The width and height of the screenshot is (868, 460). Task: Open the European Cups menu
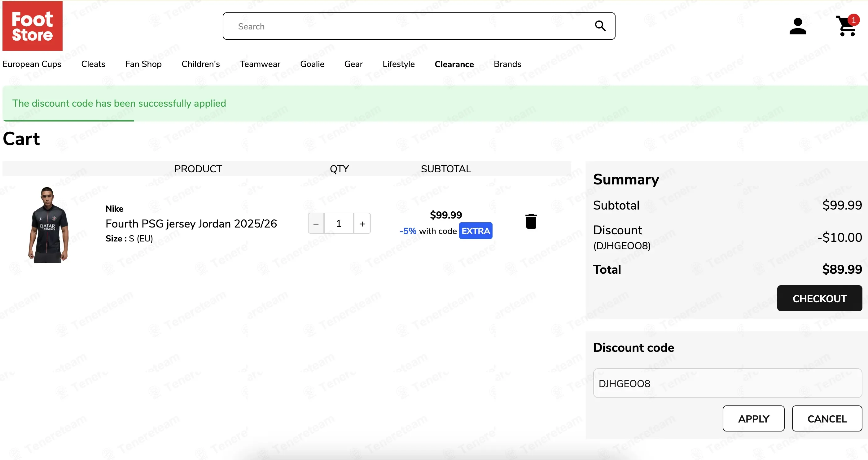point(32,64)
